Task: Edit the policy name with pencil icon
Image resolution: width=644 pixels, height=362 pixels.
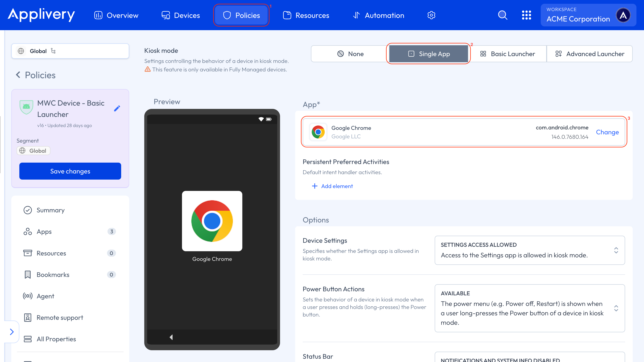Action: point(117,108)
